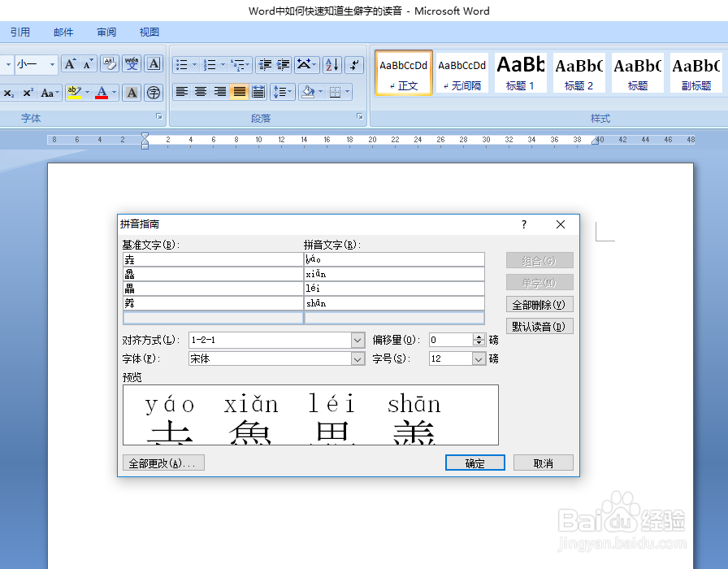
Task: Click the 默认读音 button
Action: click(539, 327)
